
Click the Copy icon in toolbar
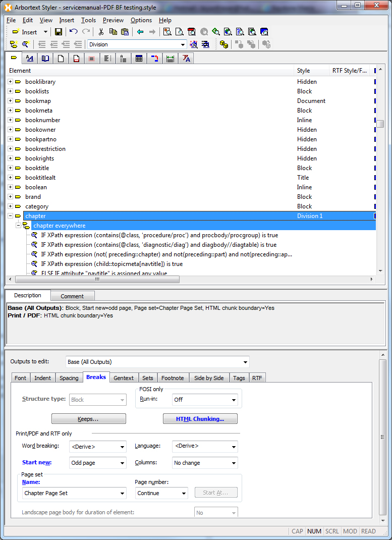(x=113, y=32)
